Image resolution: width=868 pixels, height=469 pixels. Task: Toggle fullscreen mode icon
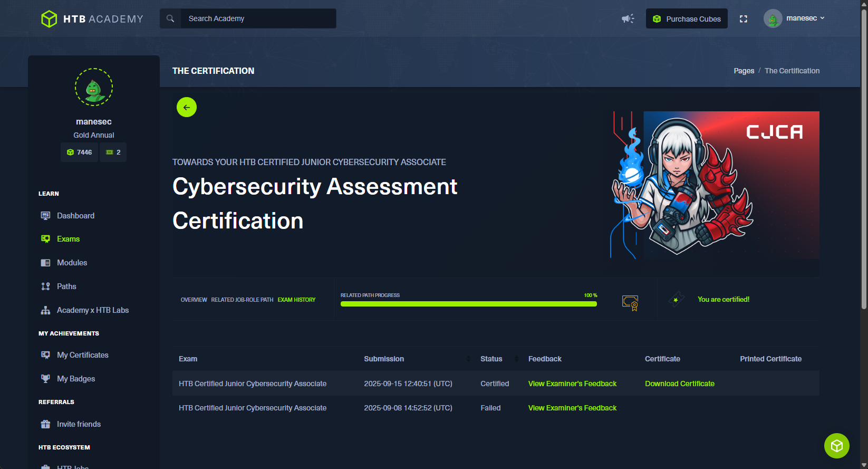[744, 19]
